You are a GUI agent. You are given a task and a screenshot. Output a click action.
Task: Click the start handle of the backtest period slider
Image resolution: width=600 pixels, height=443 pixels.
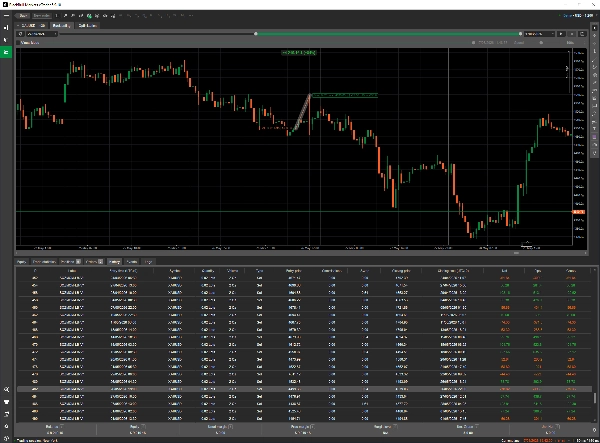[x=256, y=34]
